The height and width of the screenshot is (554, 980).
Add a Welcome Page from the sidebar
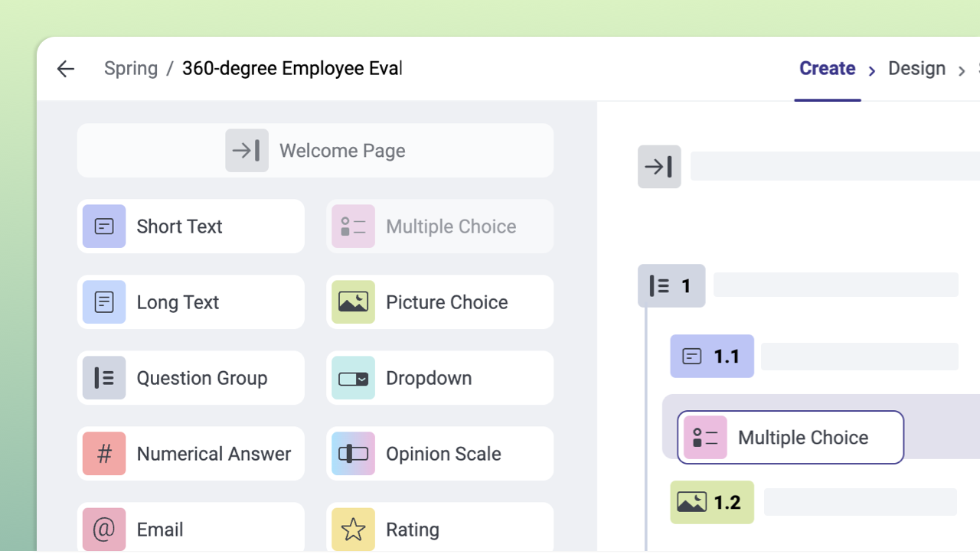click(315, 150)
